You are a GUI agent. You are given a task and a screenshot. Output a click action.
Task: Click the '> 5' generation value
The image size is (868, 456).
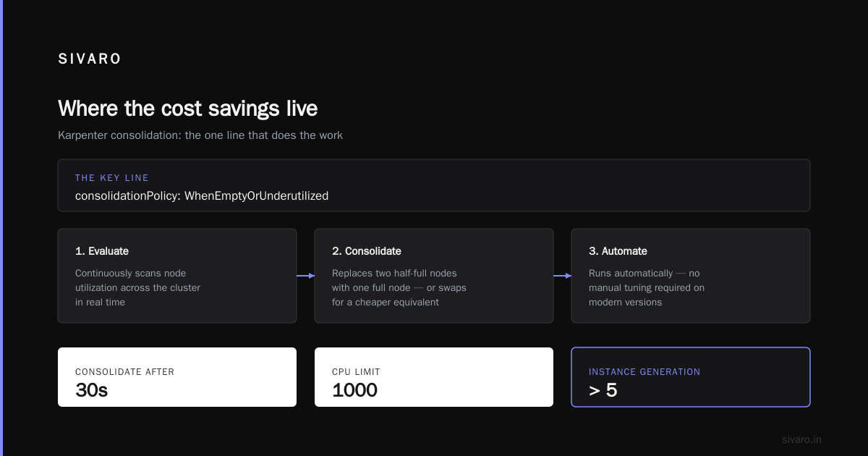(x=603, y=391)
